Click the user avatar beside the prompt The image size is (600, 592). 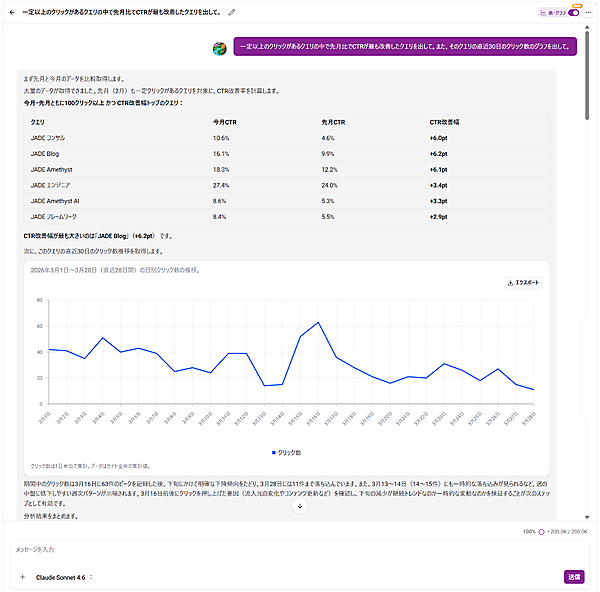[x=220, y=47]
